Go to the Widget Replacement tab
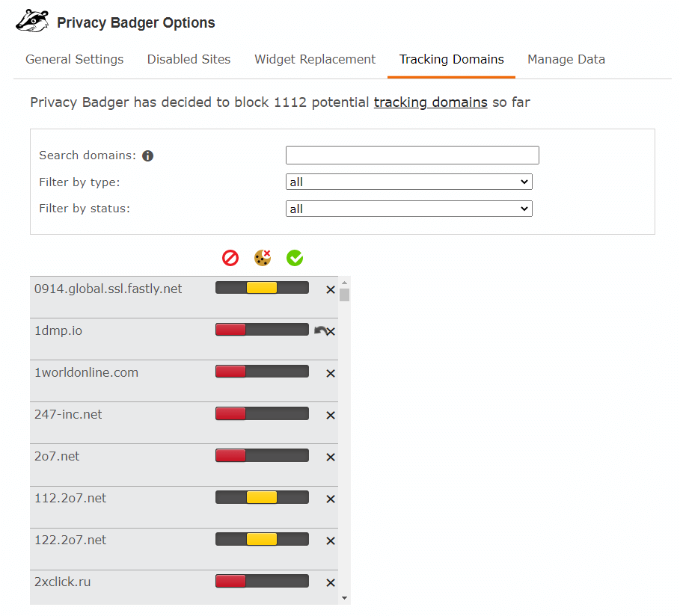Screen dimensions: 680x616 (x=315, y=59)
